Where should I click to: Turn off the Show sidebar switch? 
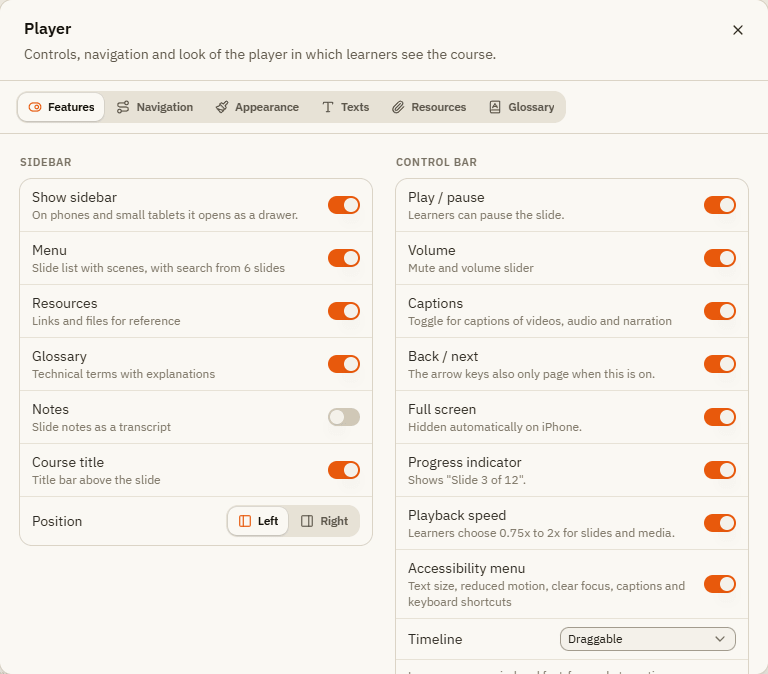(344, 205)
